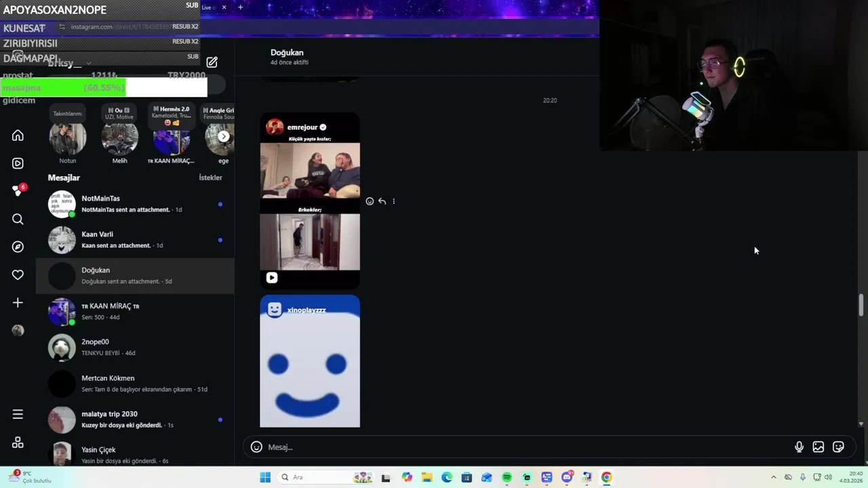Click the instagram.com address bar
The image size is (868, 488).
pos(121,26)
